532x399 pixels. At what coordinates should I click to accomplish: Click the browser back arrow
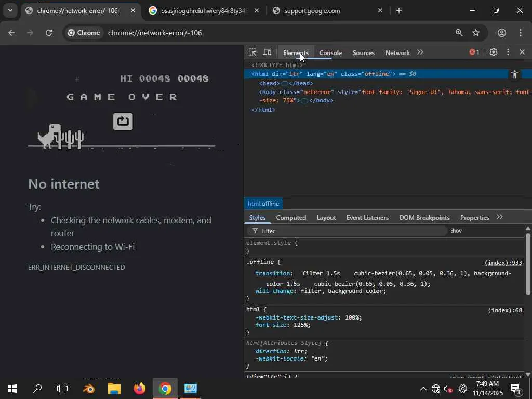point(11,33)
